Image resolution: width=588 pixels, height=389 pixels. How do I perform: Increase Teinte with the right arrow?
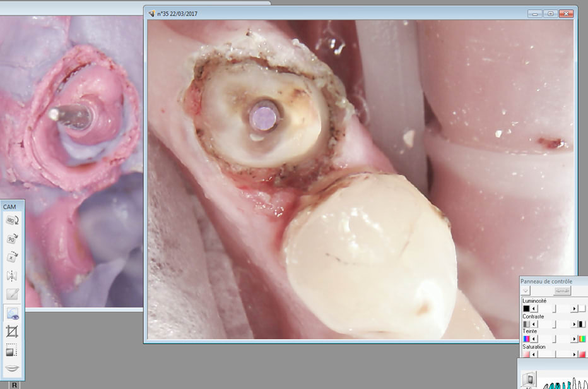[574, 339]
